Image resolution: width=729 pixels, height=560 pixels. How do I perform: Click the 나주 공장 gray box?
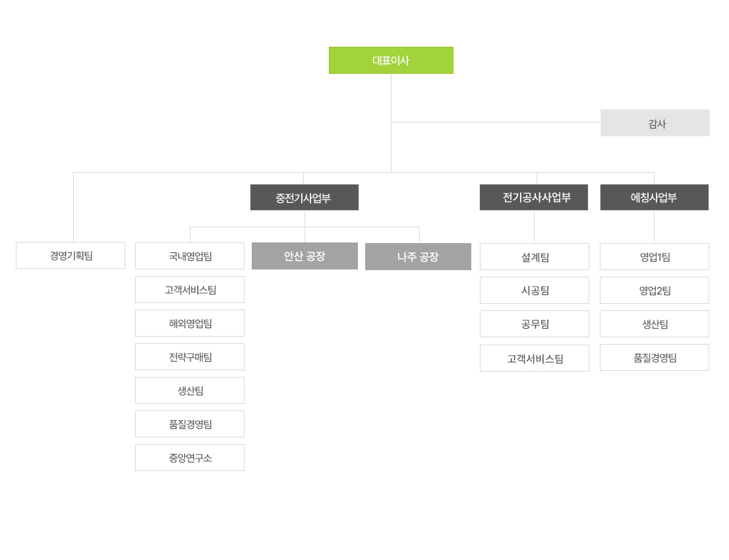[x=418, y=256]
